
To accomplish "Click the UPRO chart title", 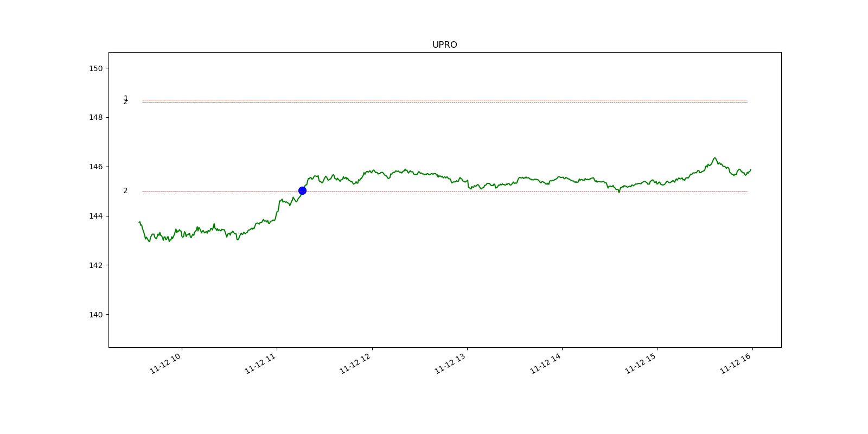I will pos(444,45).
